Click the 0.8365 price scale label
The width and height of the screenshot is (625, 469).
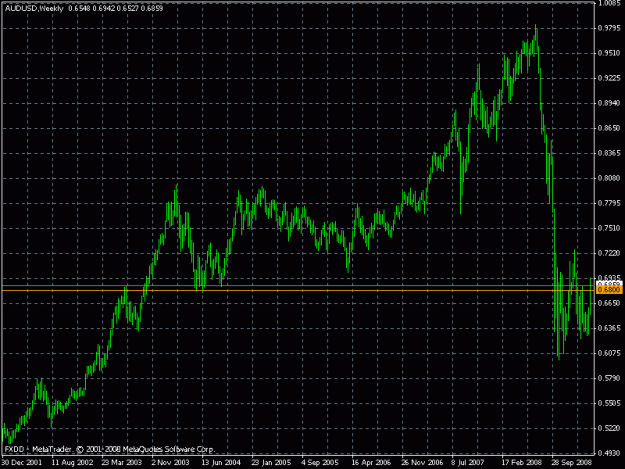click(x=609, y=153)
